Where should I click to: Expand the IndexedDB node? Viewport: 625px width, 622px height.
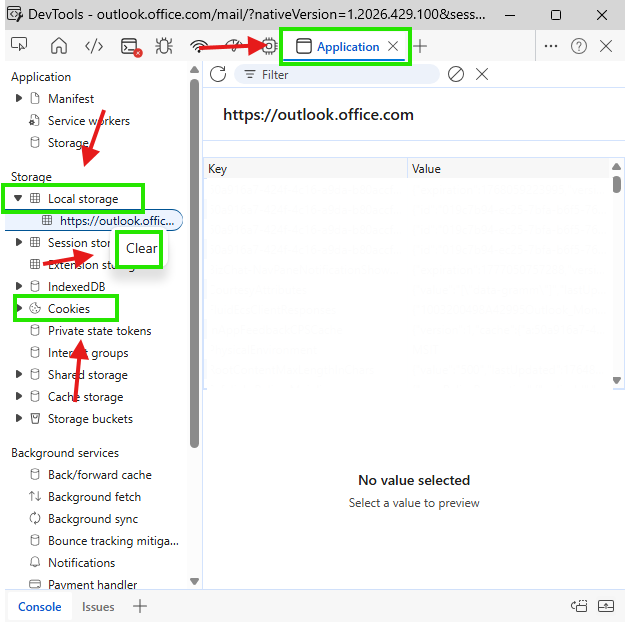pyautogui.click(x=18, y=286)
